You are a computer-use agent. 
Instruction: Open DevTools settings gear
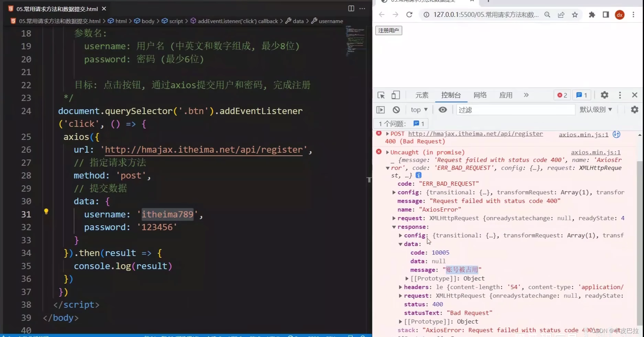(604, 95)
